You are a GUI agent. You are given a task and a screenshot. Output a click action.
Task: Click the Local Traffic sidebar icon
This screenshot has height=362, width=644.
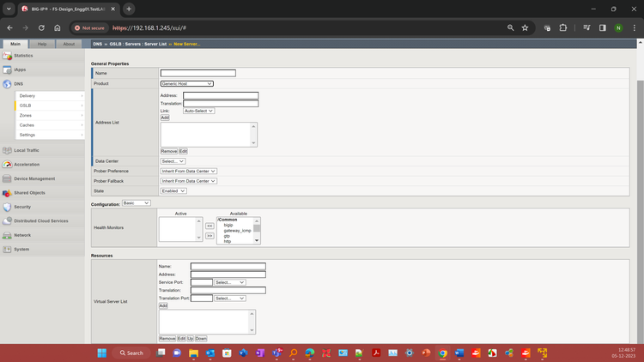tap(7, 150)
